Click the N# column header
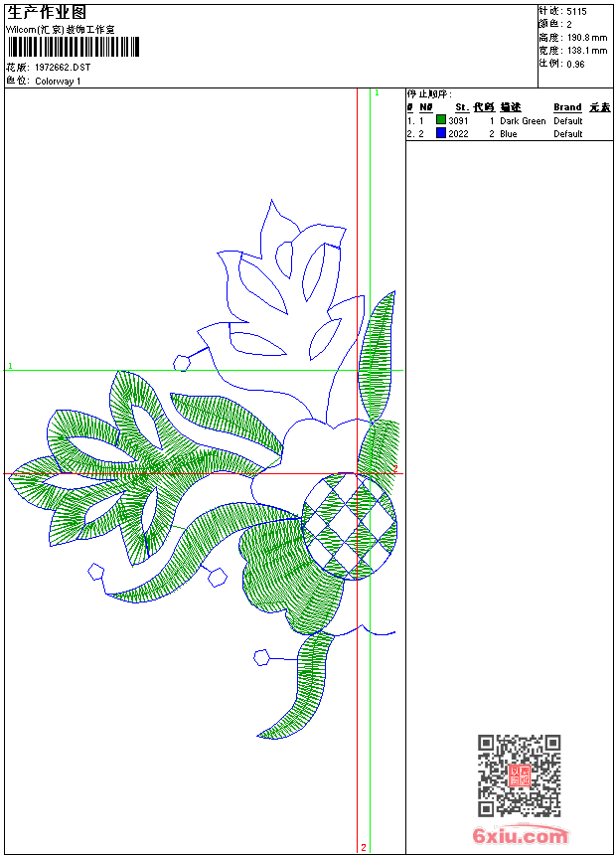 [426, 107]
